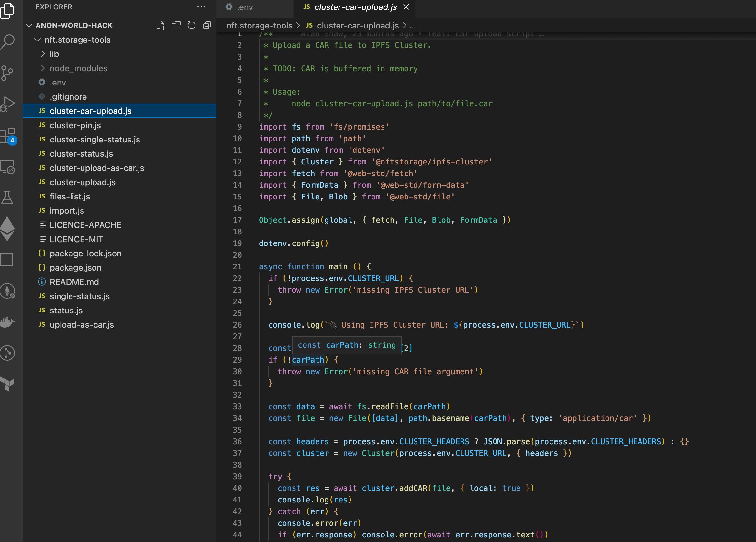
Task: Click the EXPLORER panel title
Action: point(54,7)
